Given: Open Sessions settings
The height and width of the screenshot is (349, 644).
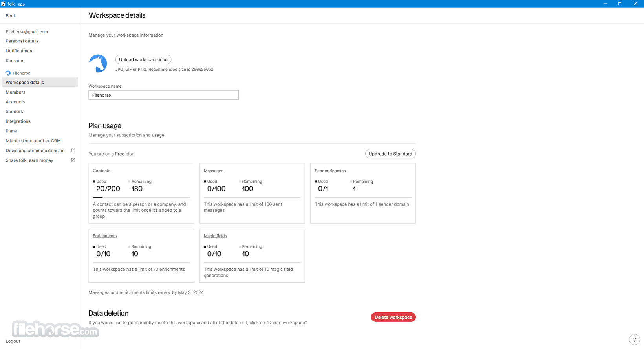Looking at the screenshot, I should pos(15,61).
